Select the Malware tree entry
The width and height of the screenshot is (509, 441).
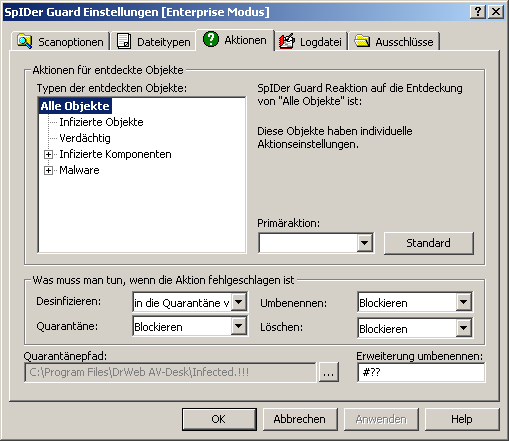(79, 170)
